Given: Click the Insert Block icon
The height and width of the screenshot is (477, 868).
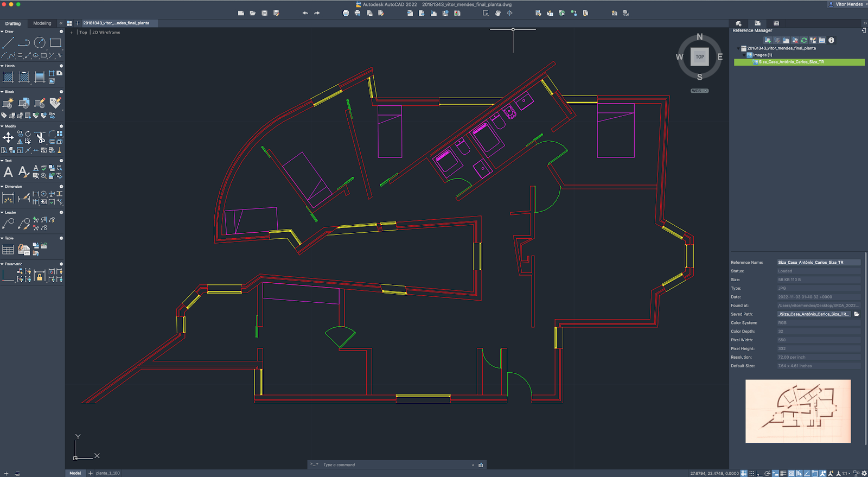Looking at the screenshot, I should point(24,103).
